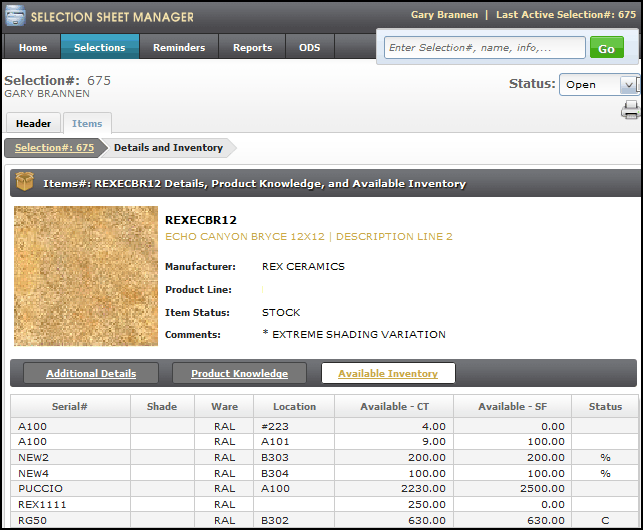This screenshot has height=530, width=643.
Task: Click the box icon beside Items# heading
Action: pos(25,183)
